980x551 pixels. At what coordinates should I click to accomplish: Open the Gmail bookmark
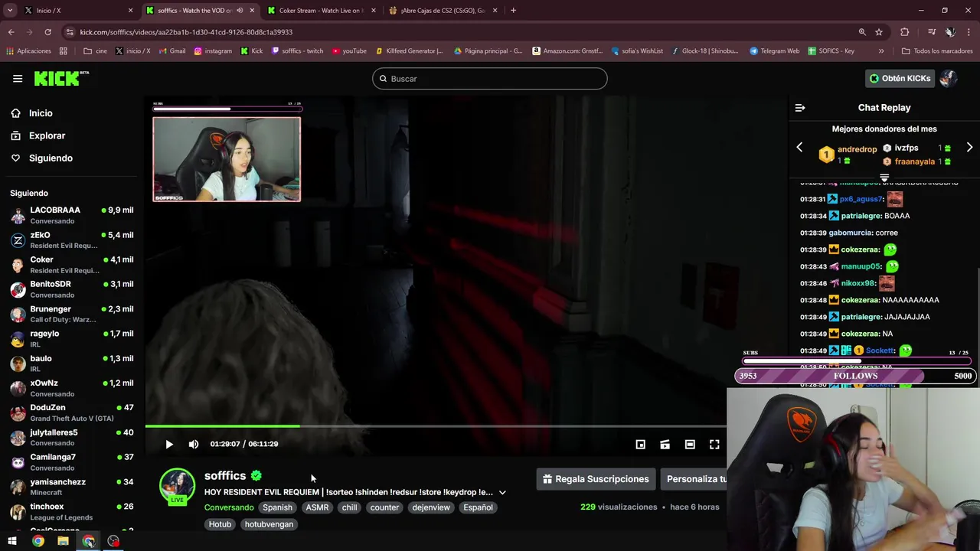click(171, 51)
